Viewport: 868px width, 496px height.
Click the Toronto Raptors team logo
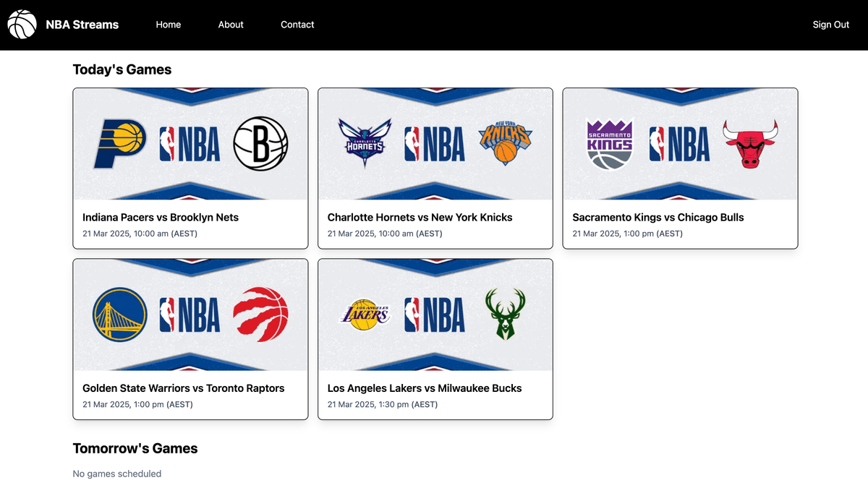[260, 315]
